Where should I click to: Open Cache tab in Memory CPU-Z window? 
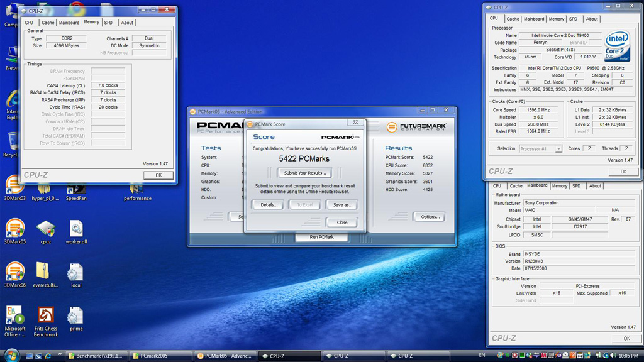pyautogui.click(x=48, y=23)
